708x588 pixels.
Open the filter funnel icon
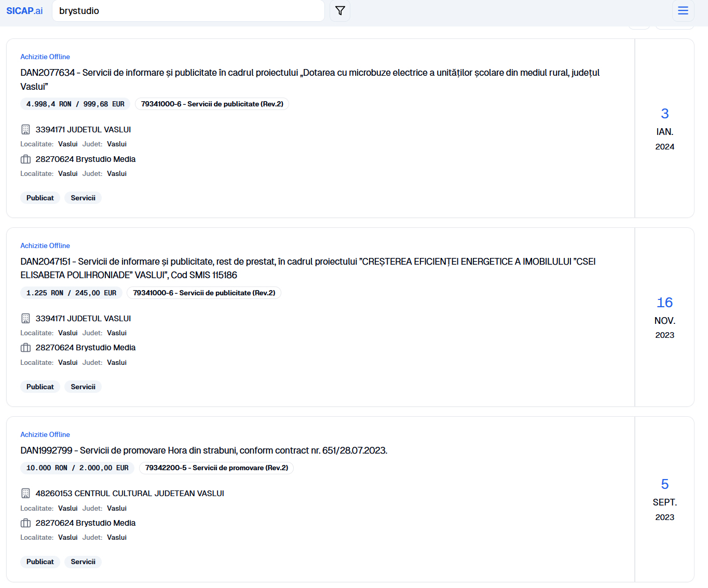coord(340,11)
